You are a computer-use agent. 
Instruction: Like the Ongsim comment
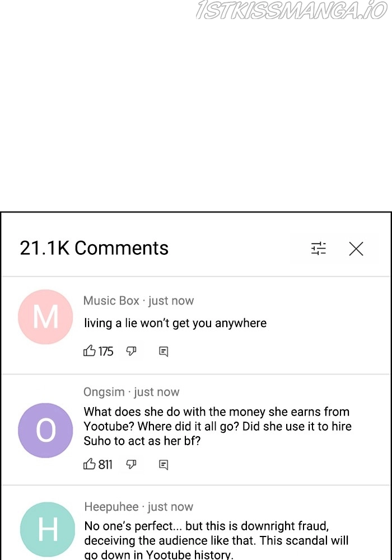click(90, 464)
